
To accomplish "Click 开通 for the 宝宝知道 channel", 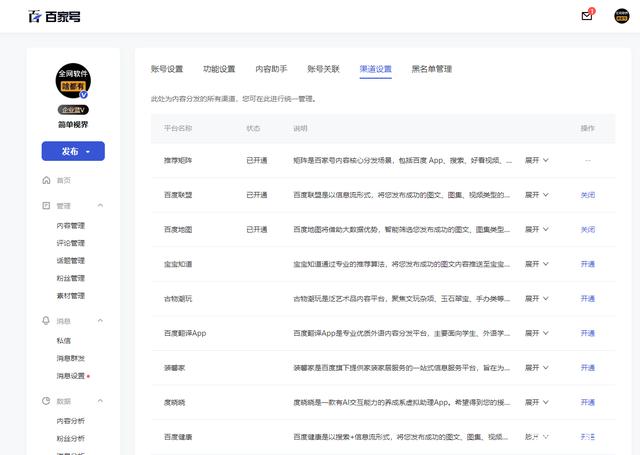I will click(x=588, y=264).
